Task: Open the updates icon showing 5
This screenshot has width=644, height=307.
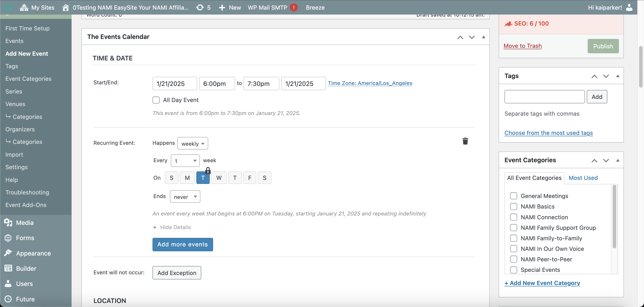Action: 200,8
